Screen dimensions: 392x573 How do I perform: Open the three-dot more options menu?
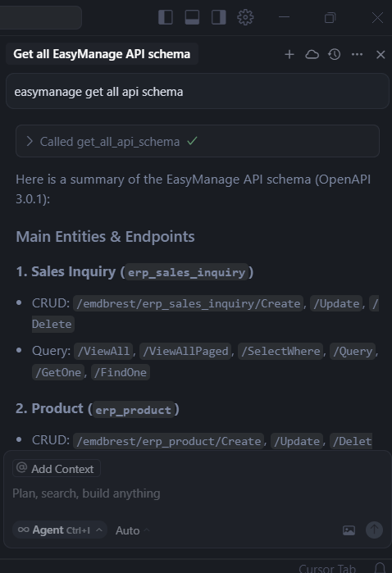pyautogui.click(x=357, y=54)
